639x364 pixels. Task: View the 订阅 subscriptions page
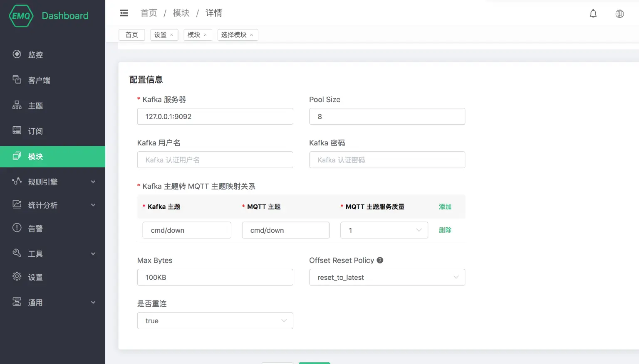35,131
